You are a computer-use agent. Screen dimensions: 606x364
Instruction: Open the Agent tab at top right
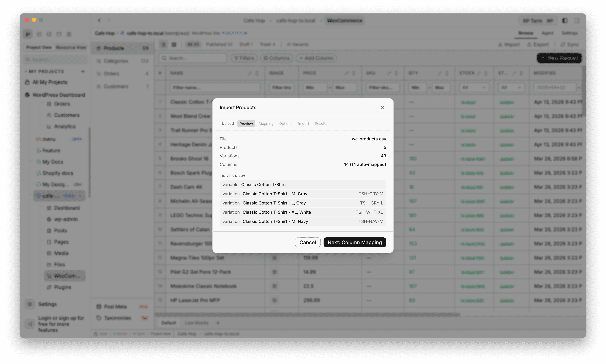(x=548, y=33)
